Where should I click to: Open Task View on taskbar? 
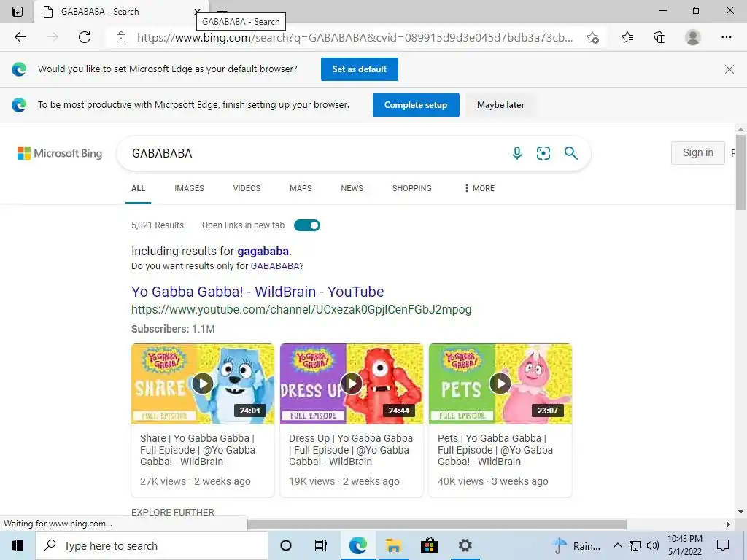pos(321,545)
